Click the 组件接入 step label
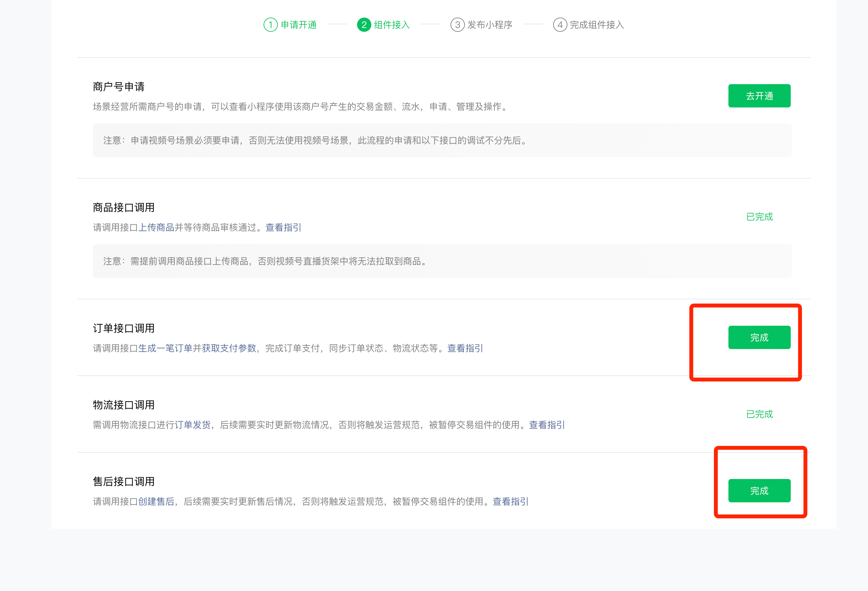Viewport: 868px width, 591px height. tap(392, 25)
